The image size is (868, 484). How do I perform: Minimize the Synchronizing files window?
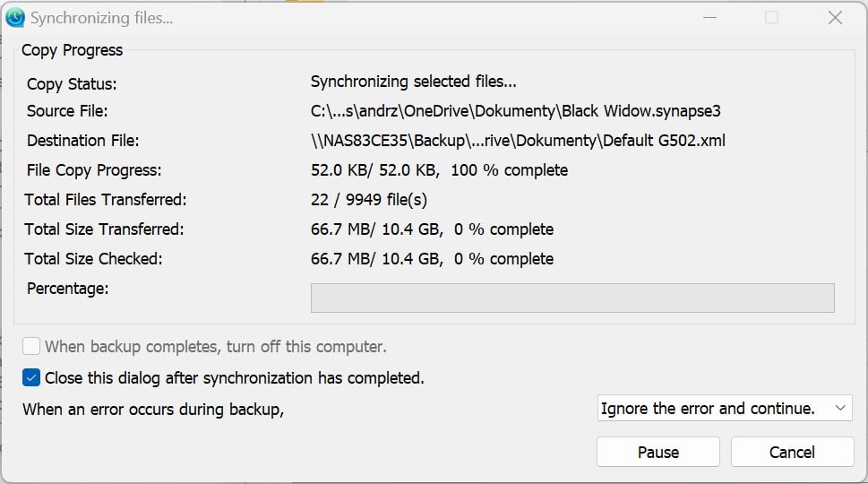pos(709,18)
